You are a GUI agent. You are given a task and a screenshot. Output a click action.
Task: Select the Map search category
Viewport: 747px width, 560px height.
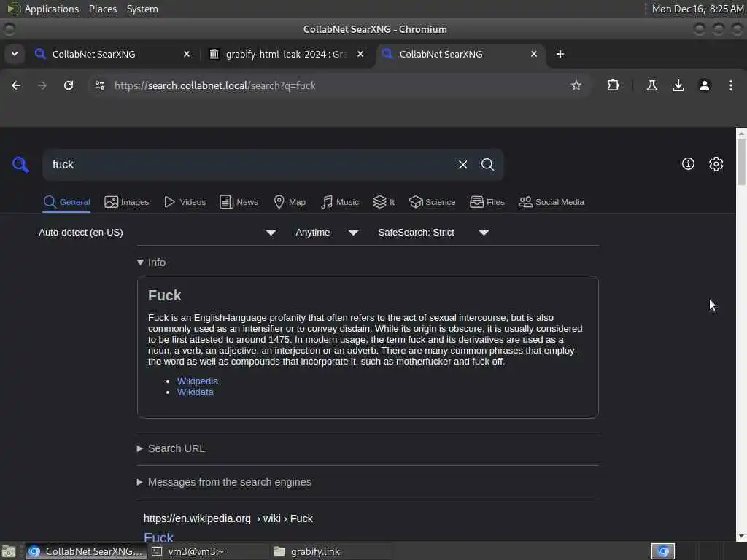(x=290, y=202)
